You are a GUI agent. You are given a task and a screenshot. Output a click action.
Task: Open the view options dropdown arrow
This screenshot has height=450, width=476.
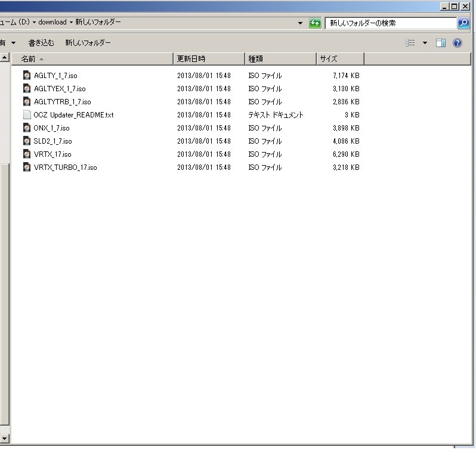(425, 43)
